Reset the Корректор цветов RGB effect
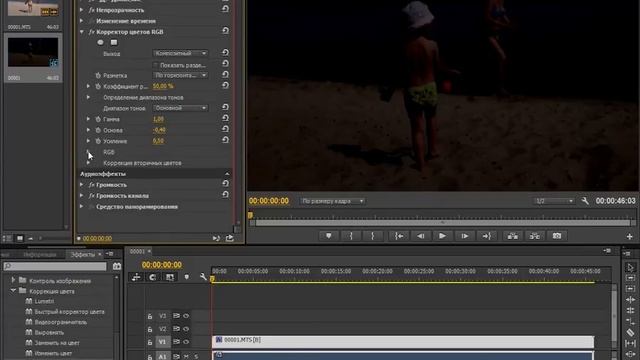This screenshot has height=360, width=640. 225,31
